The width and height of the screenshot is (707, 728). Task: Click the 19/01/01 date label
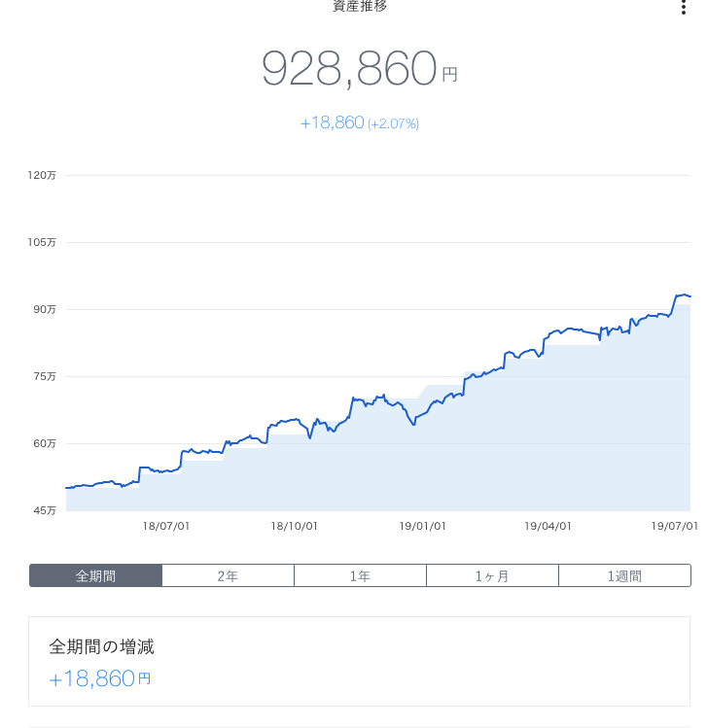tap(422, 526)
